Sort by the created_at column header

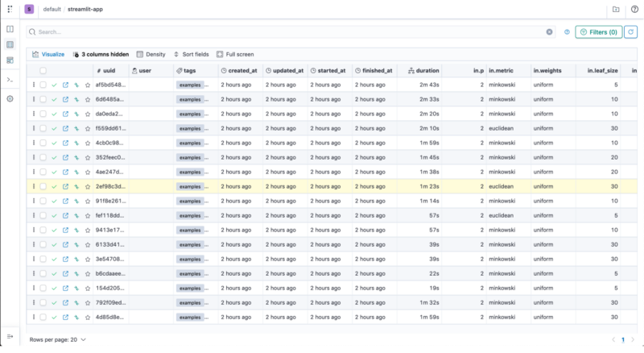pos(239,71)
